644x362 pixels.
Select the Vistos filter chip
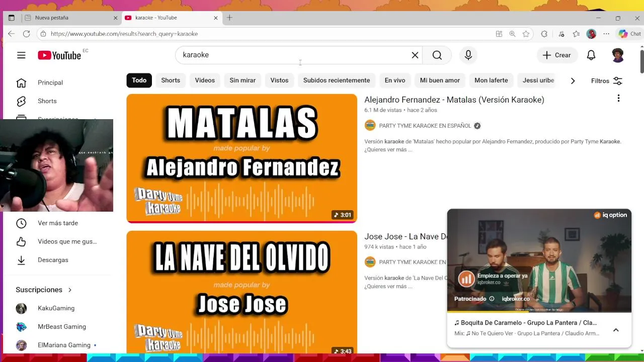pyautogui.click(x=279, y=80)
